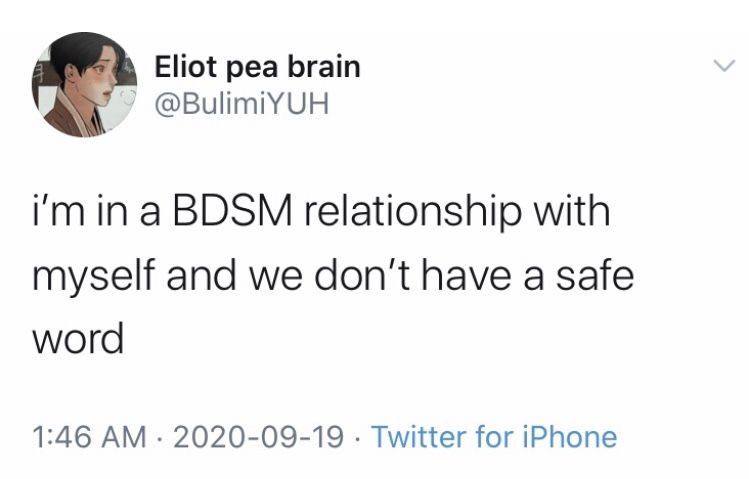Click the 1:46 AM timestamp
The height and width of the screenshot is (479, 749).
pos(89,437)
